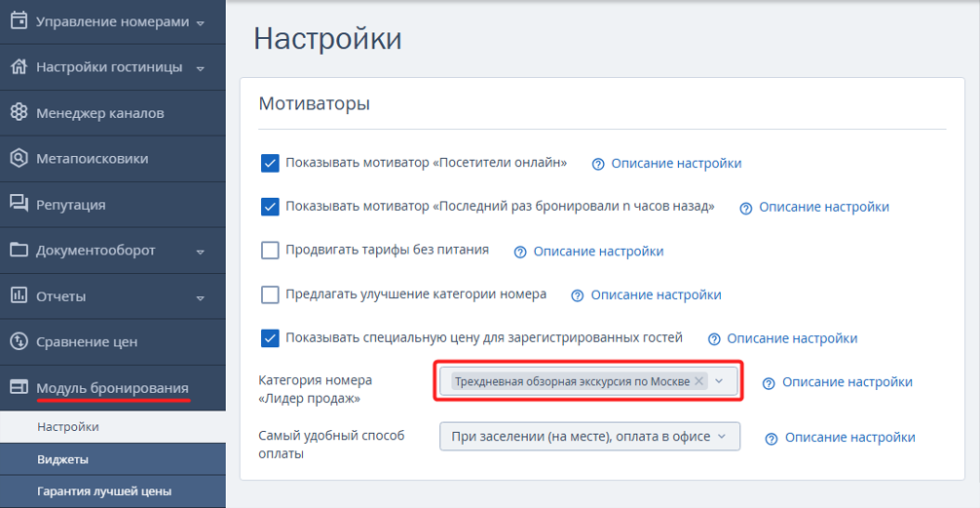Image resolution: width=980 pixels, height=508 pixels.
Task: Click the house icon for Настройки гостиницы
Action: tap(19, 66)
